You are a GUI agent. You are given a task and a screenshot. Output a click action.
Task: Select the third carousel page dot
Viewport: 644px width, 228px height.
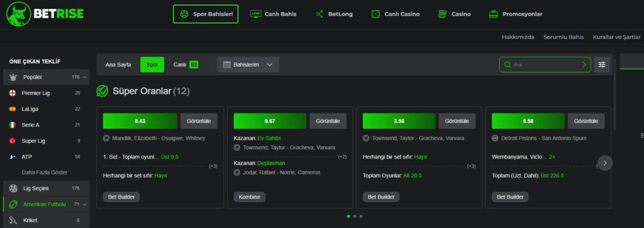[x=360, y=216]
